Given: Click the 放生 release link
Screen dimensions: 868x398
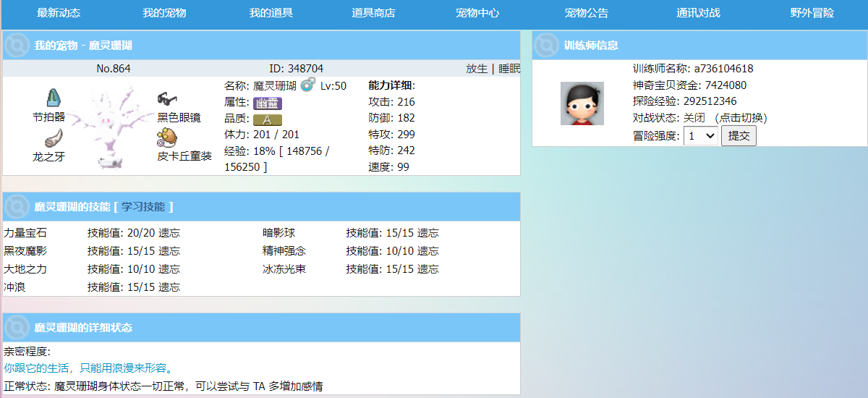Looking at the screenshot, I should pyautogui.click(x=477, y=69).
